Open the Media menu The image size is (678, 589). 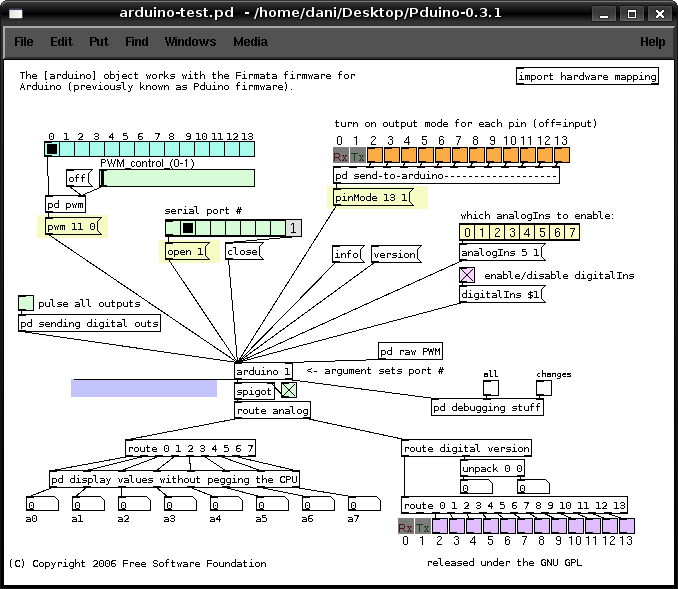click(250, 42)
